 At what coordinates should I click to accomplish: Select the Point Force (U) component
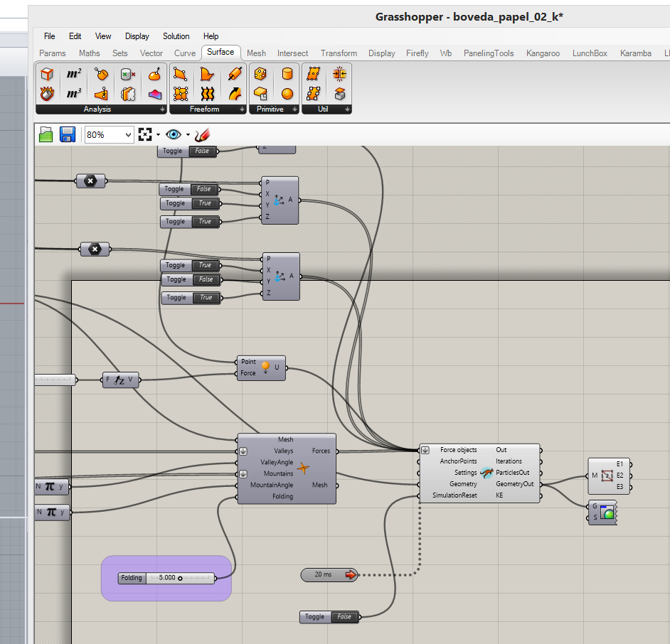click(261, 367)
